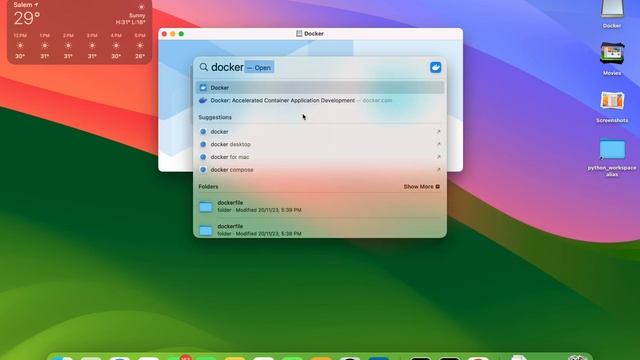The width and height of the screenshot is (640, 360).
Task: Open the dockerfile folder modified at 5:39 PM
Action: pos(320,206)
